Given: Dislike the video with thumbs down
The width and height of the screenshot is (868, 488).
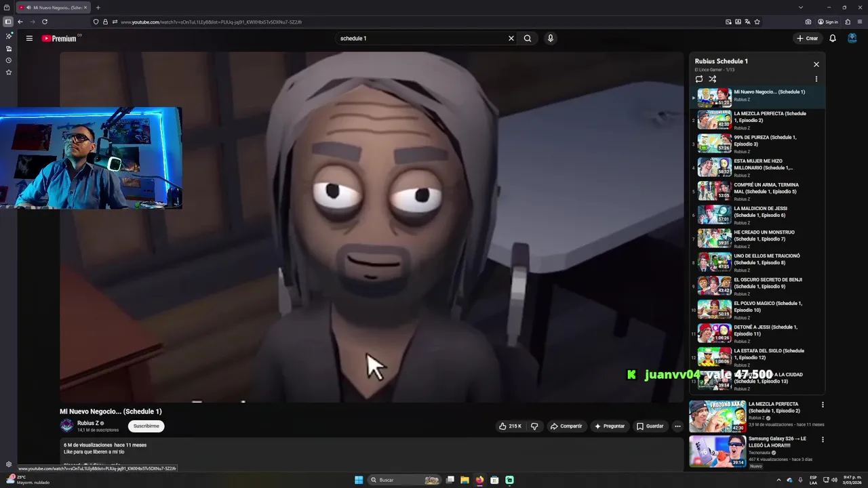Looking at the screenshot, I should pyautogui.click(x=534, y=426).
